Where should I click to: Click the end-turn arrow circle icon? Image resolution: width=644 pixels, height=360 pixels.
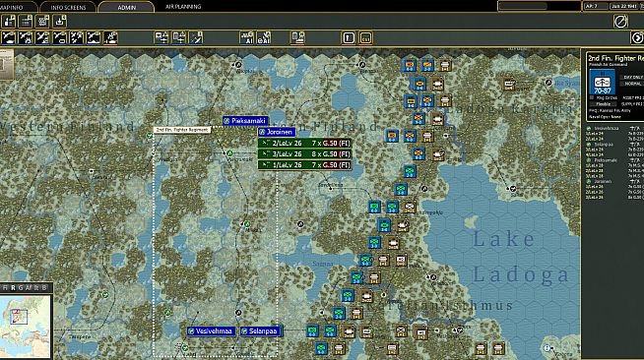click(x=637, y=38)
